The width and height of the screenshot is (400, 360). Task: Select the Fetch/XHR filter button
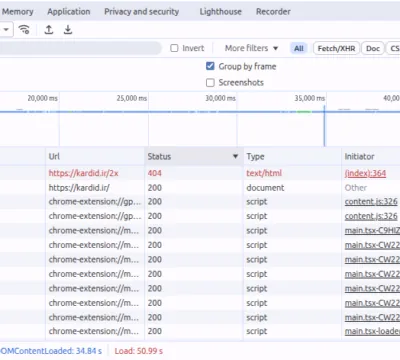(336, 48)
